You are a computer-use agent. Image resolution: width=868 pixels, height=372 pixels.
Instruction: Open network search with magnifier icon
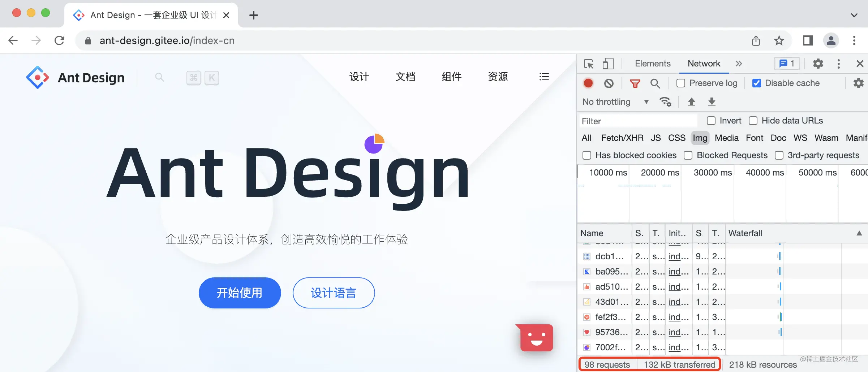point(655,83)
